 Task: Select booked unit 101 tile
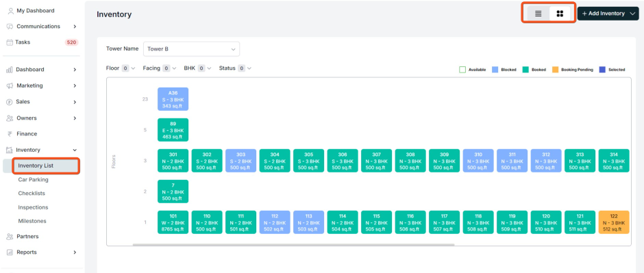(173, 222)
